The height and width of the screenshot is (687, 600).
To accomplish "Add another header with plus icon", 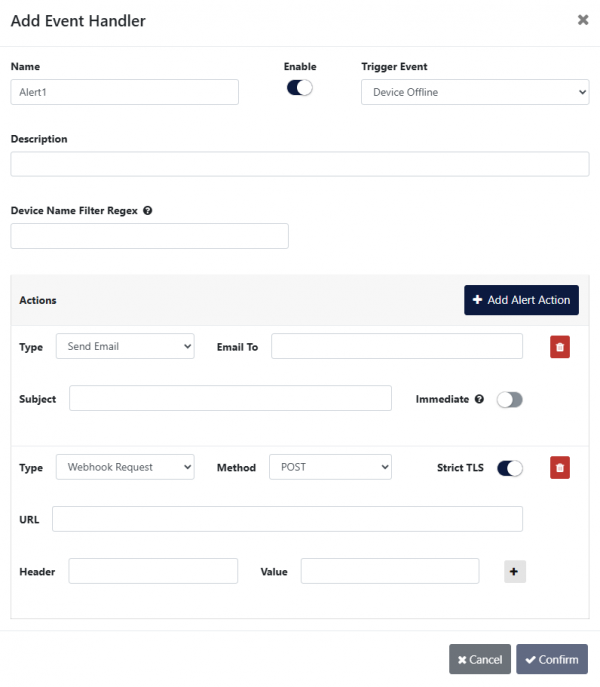I will click(x=514, y=571).
